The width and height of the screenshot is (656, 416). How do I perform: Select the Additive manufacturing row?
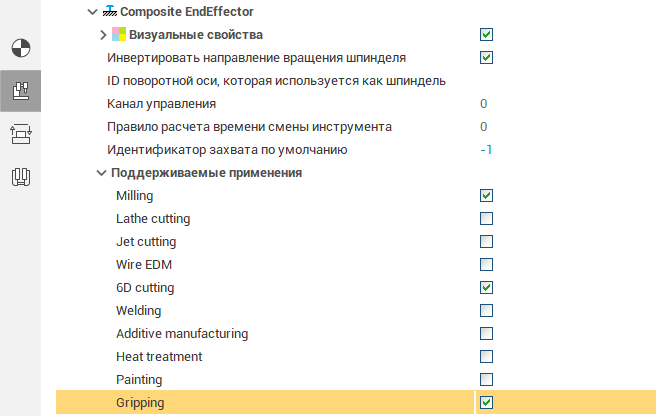[x=181, y=333]
